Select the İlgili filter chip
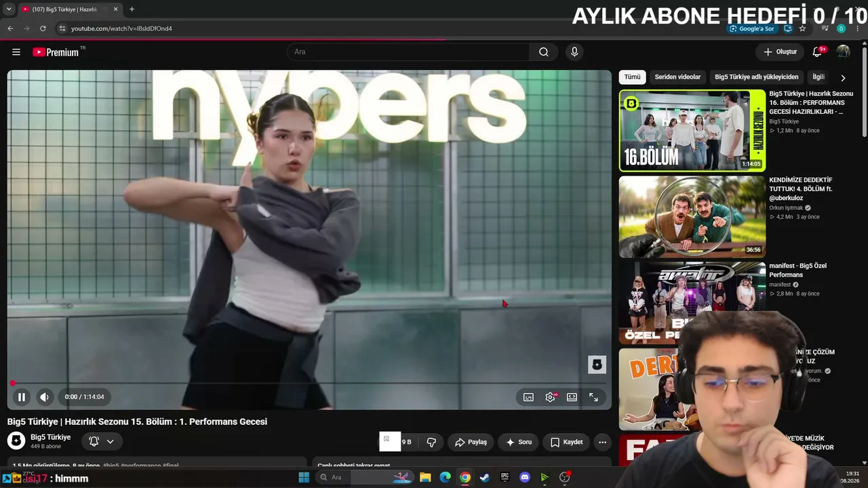 click(x=818, y=77)
